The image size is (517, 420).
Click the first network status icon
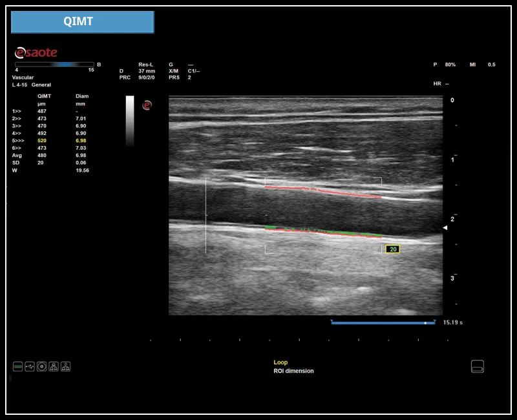pyautogui.click(x=54, y=366)
